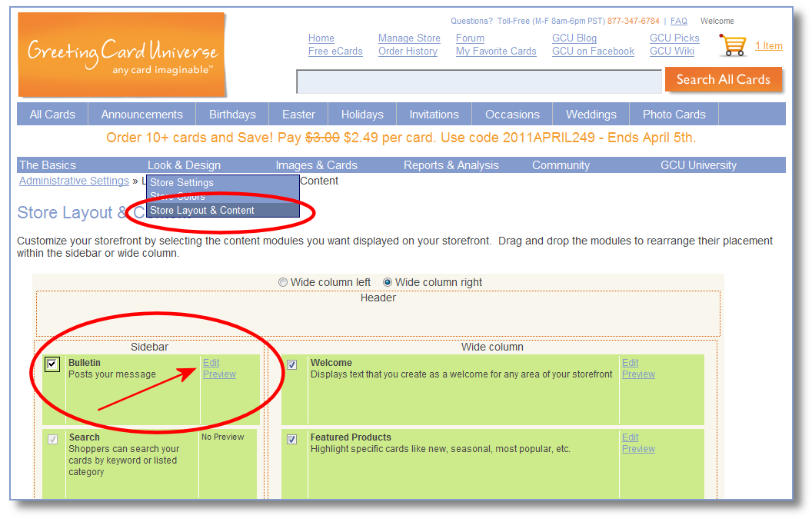Click the toll-free phone number 877-347-6784
812x522 pixels.
[x=634, y=21]
